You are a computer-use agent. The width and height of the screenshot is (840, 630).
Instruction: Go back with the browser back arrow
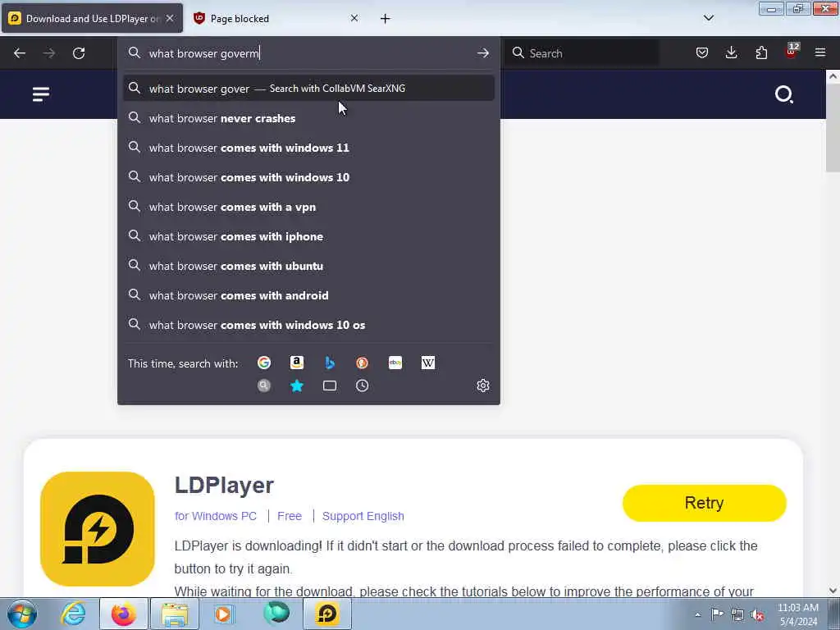(x=20, y=53)
